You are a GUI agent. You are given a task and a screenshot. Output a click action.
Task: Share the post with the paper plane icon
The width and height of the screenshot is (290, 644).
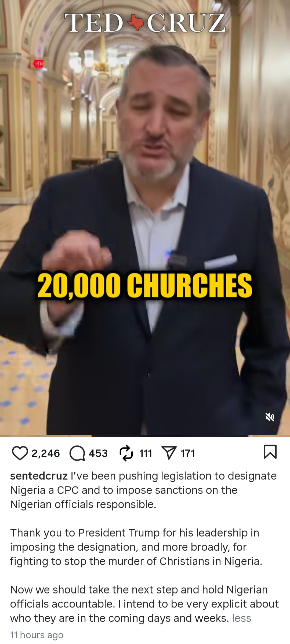[x=169, y=453]
